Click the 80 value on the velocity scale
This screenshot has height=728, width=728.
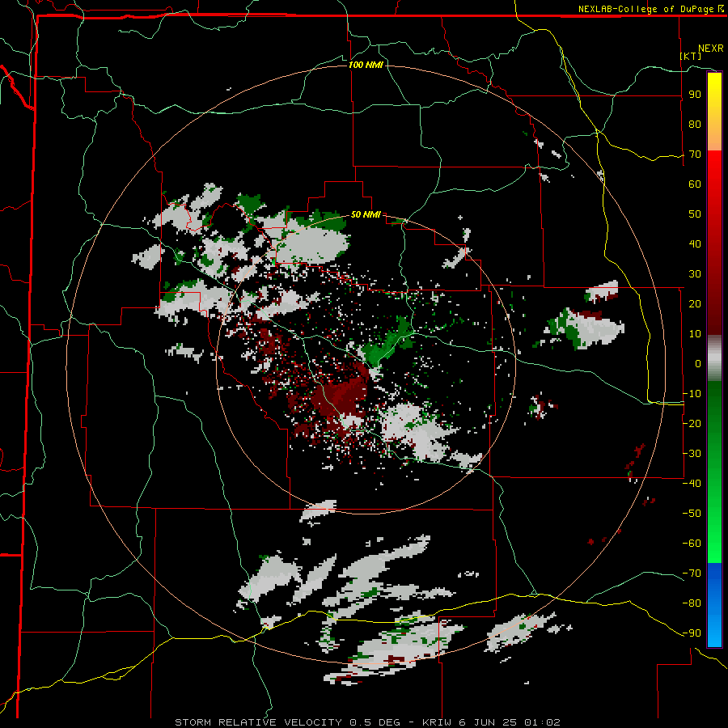(x=695, y=125)
